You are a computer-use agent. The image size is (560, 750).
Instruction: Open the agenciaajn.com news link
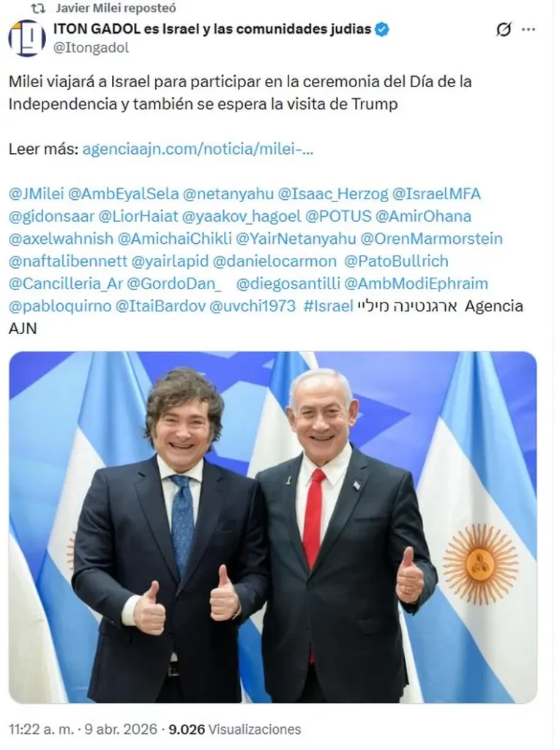(198, 149)
